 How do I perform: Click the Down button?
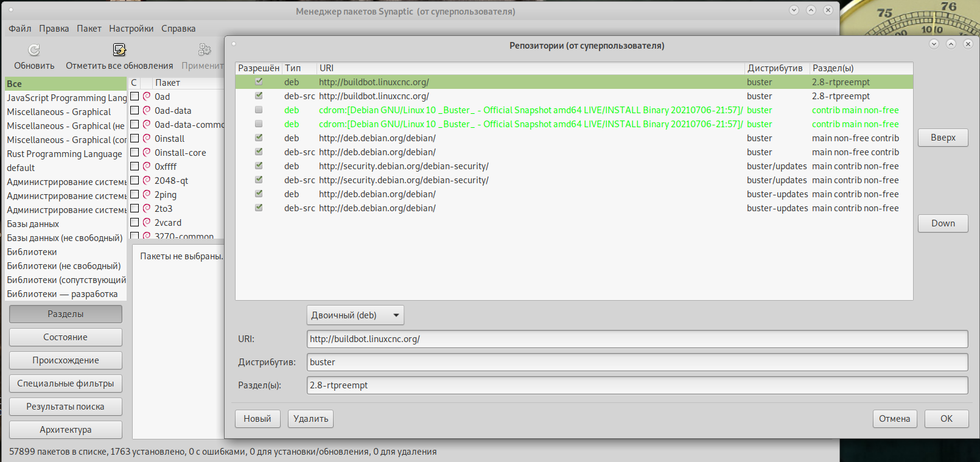tap(943, 223)
